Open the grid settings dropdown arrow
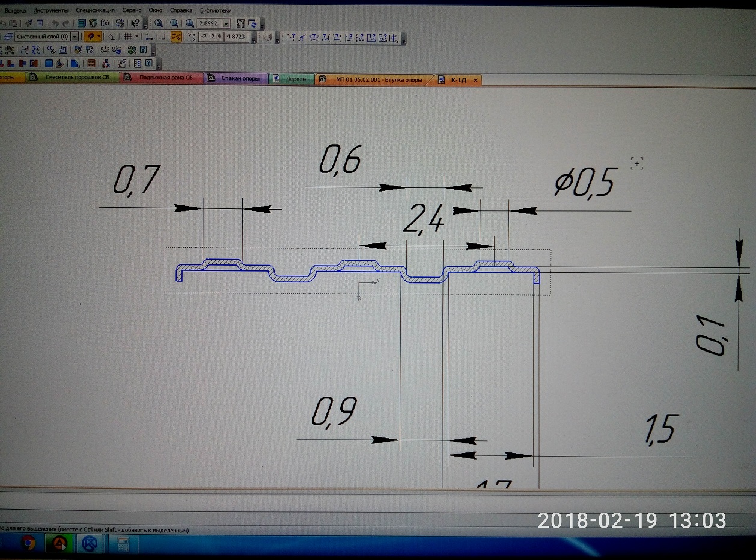756x560 pixels. tap(137, 37)
